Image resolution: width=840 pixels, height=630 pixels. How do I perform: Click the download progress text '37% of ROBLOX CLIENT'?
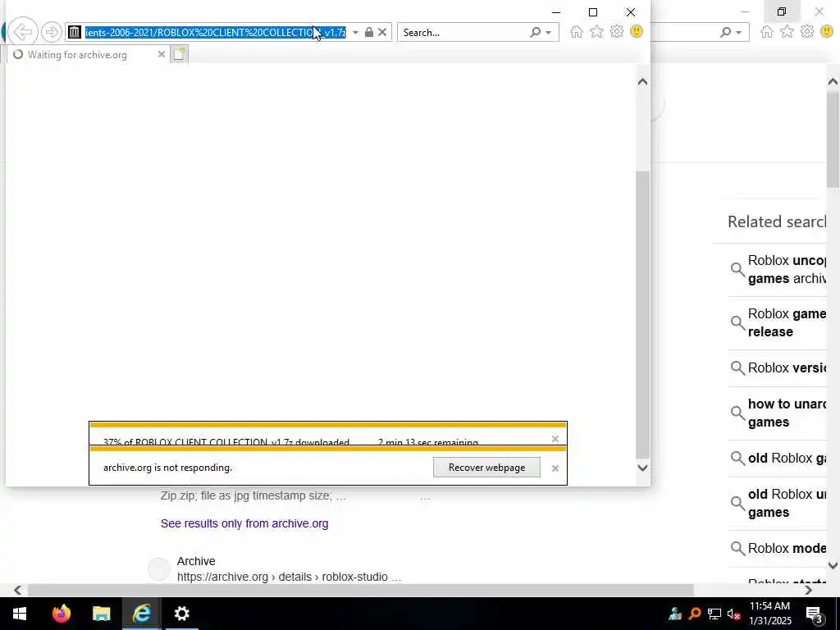pos(226,442)
